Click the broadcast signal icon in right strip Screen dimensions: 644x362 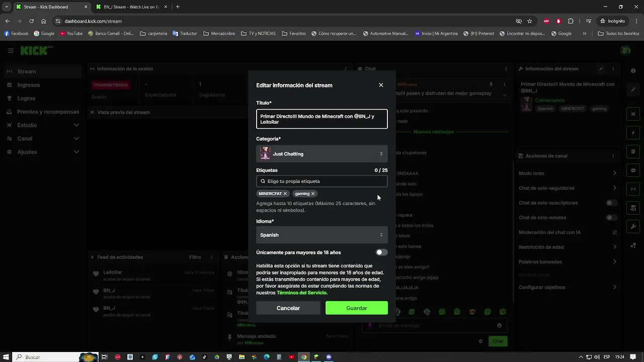point(633,189)
